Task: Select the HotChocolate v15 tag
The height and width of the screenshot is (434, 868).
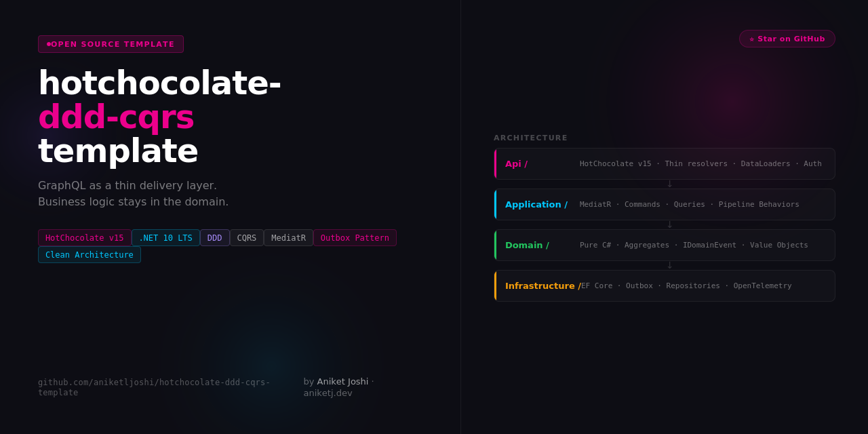Action: [85, 238]
